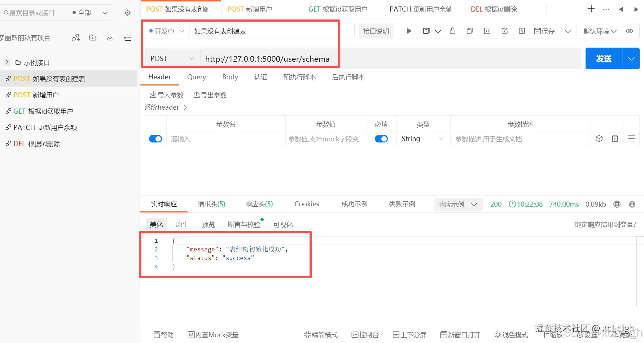Collapse the sidebar tree with outline icon
Image resolution: width=644 pixels, height=343 pixels.
pos(127,37)
